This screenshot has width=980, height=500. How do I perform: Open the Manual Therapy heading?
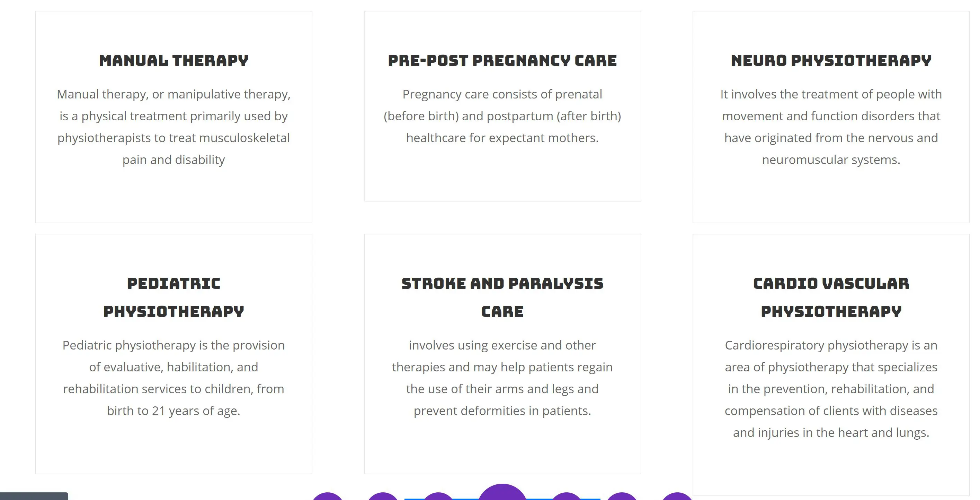(x=173, y=61)
